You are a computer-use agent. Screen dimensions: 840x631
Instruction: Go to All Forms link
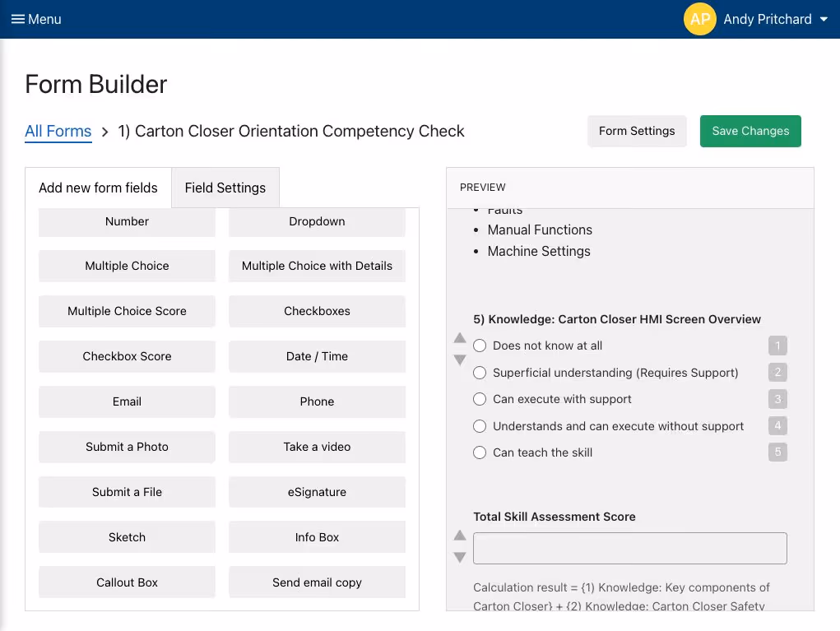point(58,132)
